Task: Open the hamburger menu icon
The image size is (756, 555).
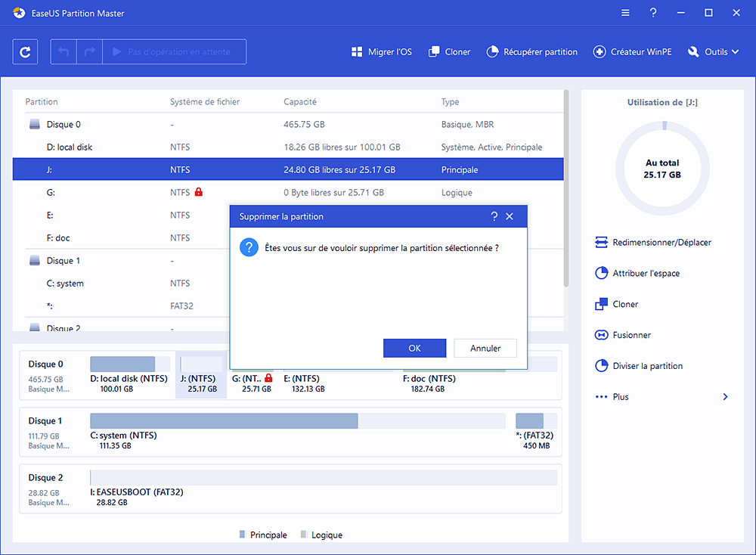Action: [625, 13]
